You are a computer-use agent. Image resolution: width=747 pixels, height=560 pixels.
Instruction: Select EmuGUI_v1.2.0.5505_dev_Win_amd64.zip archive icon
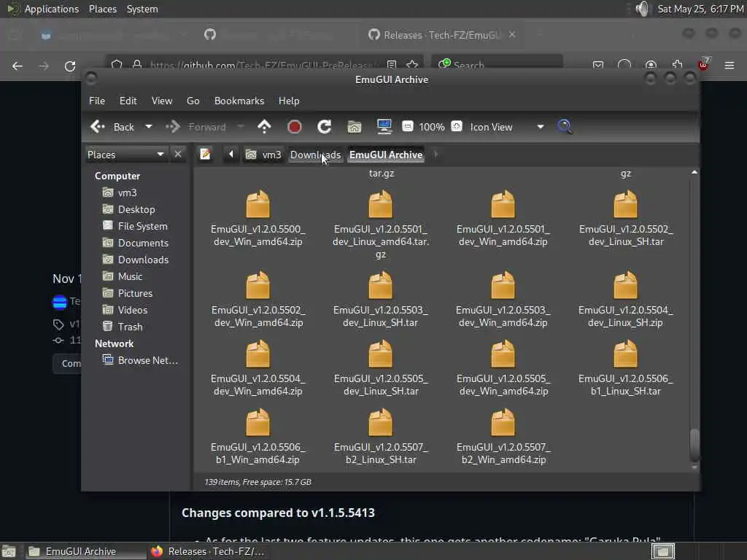[503, 354]
